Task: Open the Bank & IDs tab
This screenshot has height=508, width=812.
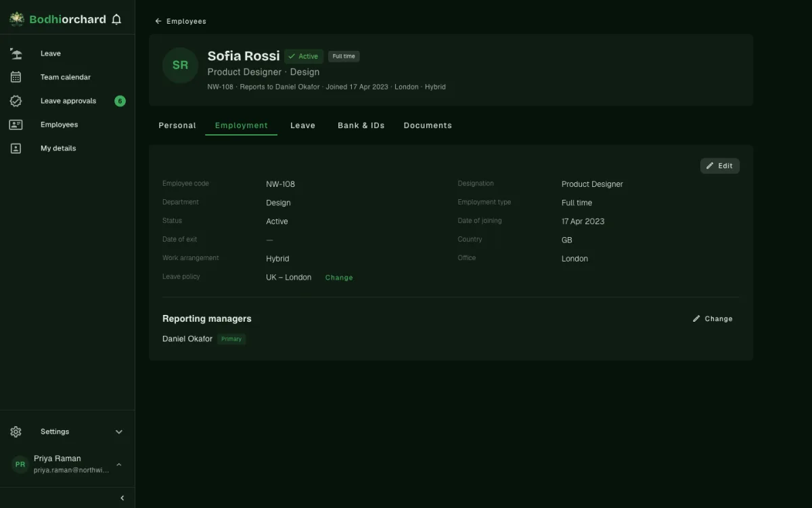Action: tap(361, 125)
